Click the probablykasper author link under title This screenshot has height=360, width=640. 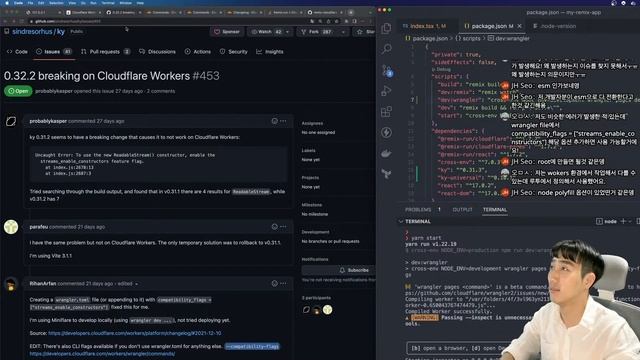point(54,91)
